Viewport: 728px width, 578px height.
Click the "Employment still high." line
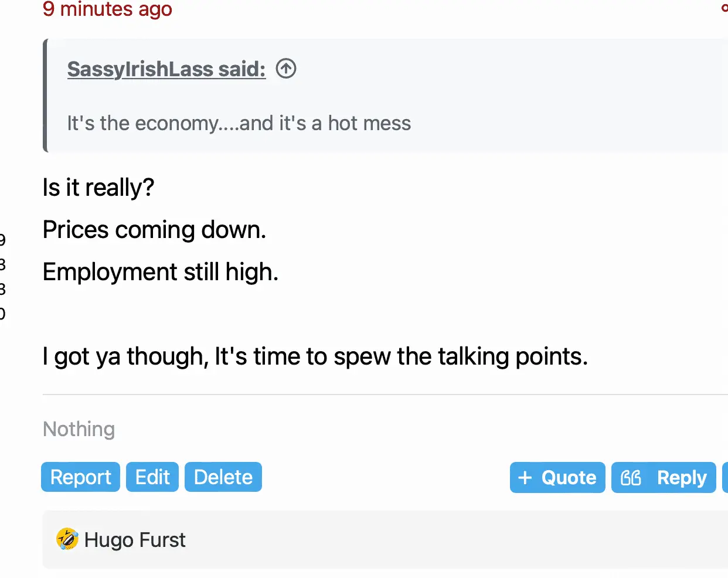(x=161, y=272)
